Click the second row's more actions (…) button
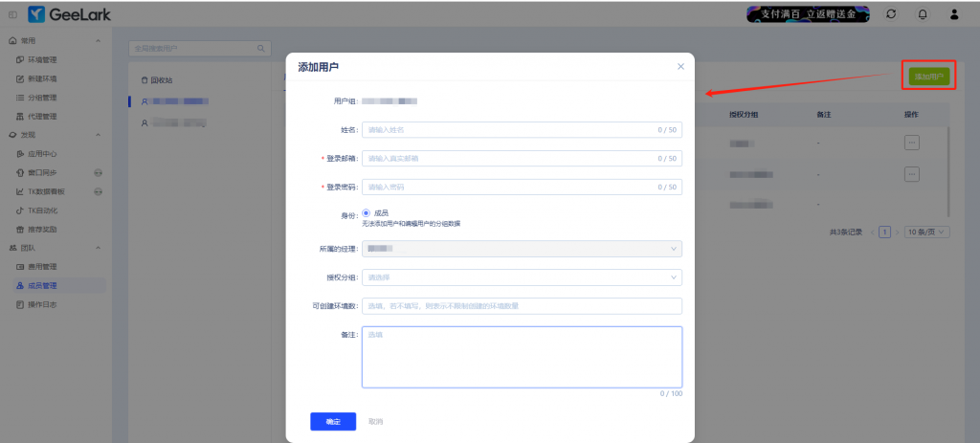 tap(911, 174)
